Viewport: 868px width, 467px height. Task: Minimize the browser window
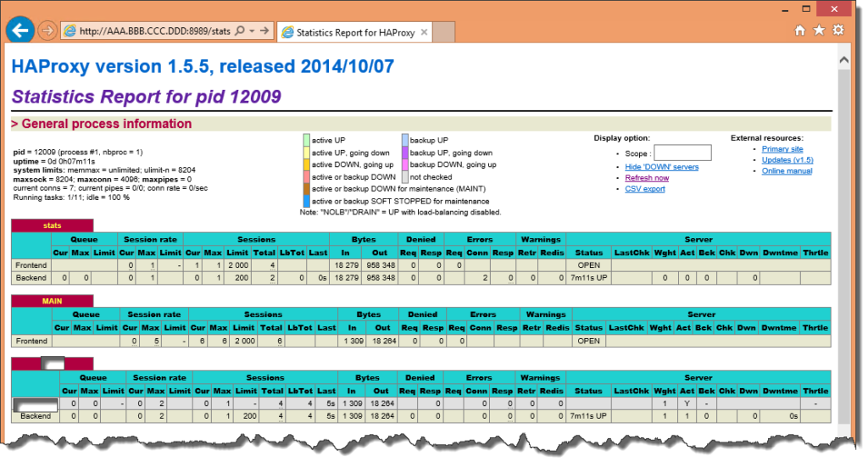786,10
